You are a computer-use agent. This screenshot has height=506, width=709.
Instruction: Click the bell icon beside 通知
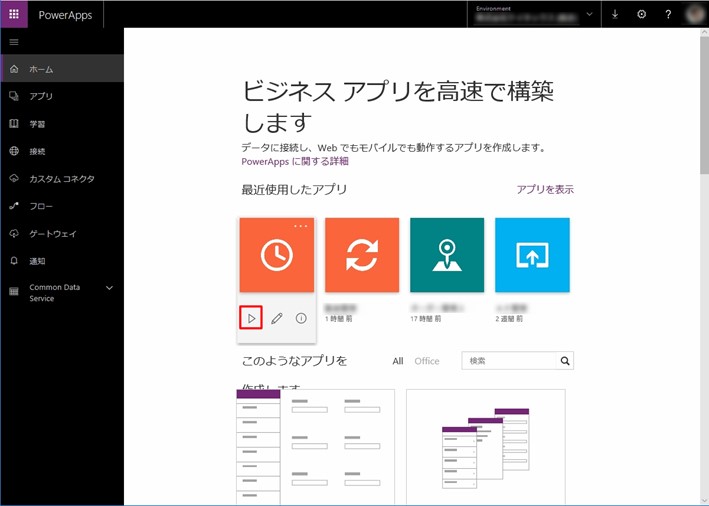click(x=14, y=261)
